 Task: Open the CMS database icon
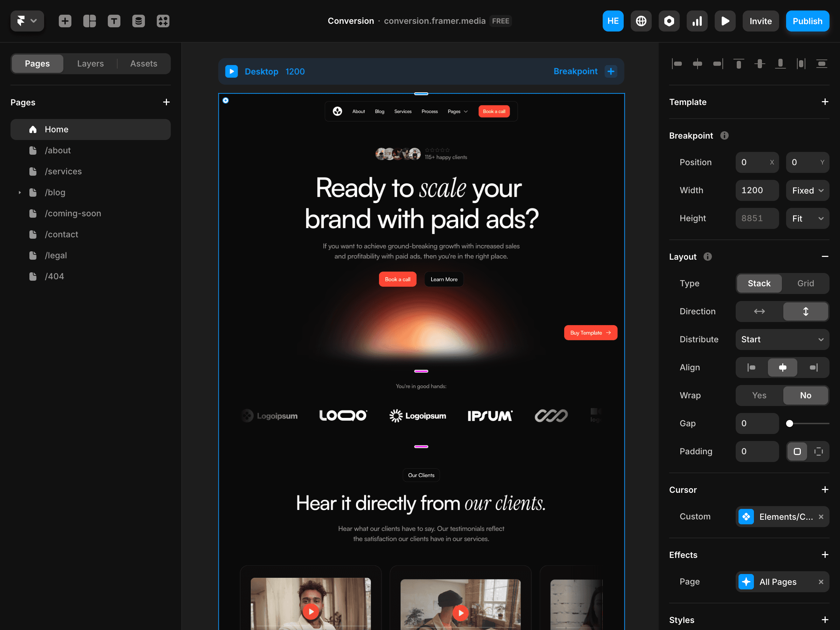(139, 21)
